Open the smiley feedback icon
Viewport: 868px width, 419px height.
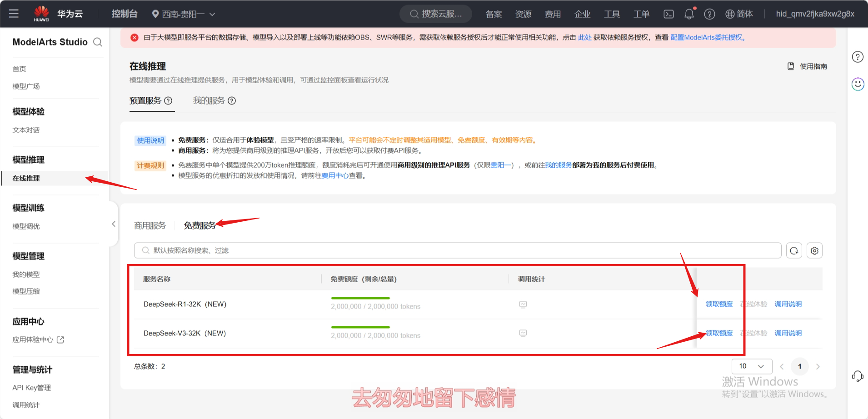point(858,84)
